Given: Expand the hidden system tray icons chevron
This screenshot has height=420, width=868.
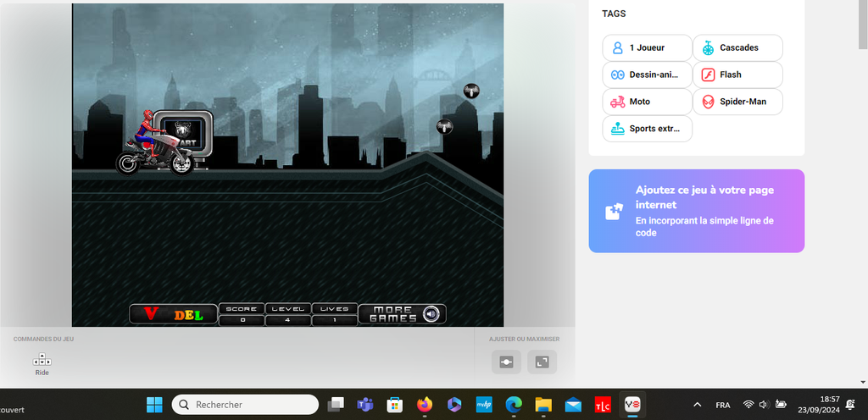Looking at the screenshot, I should (698, 405).
